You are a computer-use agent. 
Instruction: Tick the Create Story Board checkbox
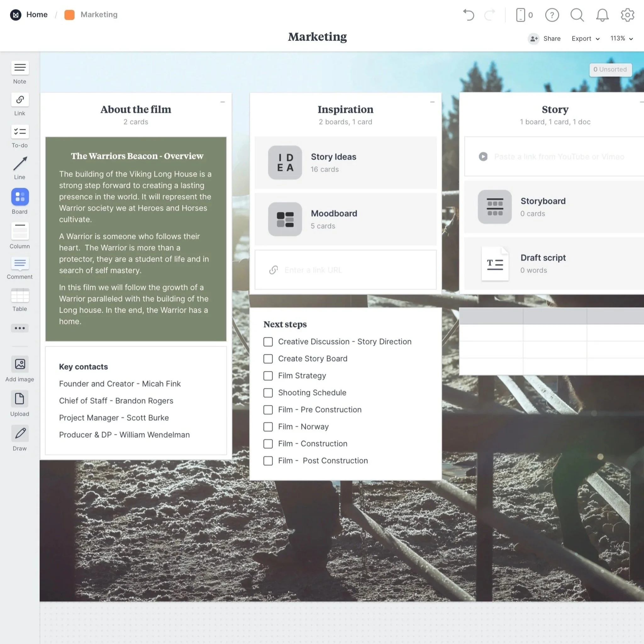[268, 359]
